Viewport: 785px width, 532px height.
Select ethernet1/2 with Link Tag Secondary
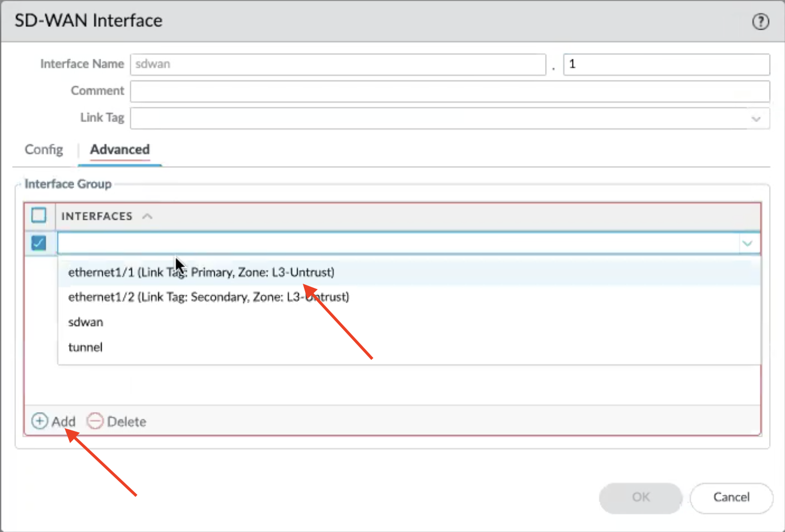(x=208, y=297)
